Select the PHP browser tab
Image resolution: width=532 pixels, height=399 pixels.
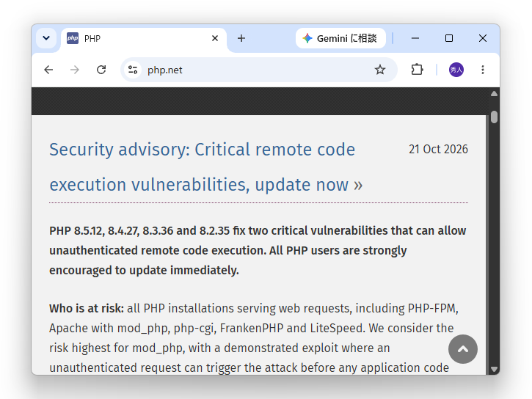tap(144, 39)
